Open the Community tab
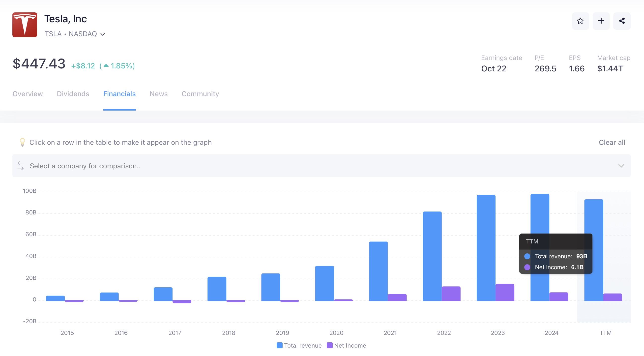The image size is (644, 356). [x=200, y=94]
